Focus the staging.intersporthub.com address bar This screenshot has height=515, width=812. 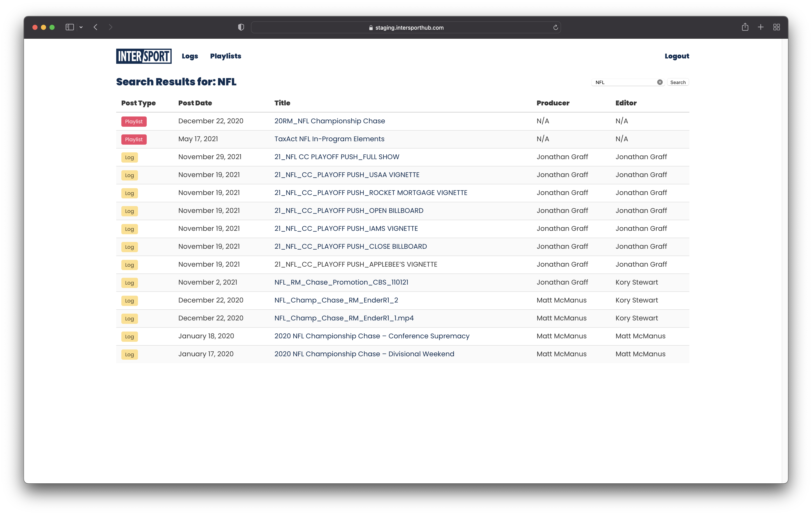406,27
